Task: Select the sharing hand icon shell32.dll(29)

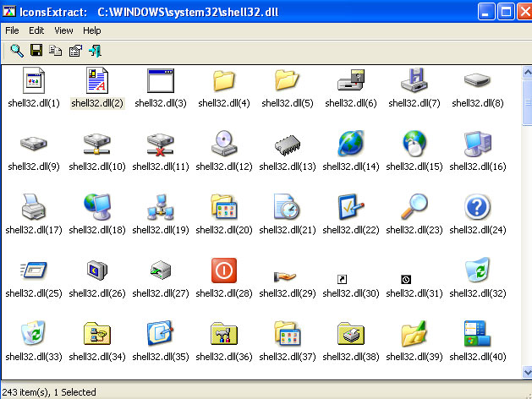Action: click(285, 277)
